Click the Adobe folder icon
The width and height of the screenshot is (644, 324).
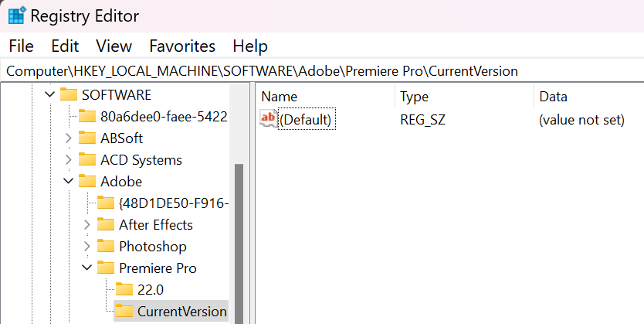click(88, 182)
